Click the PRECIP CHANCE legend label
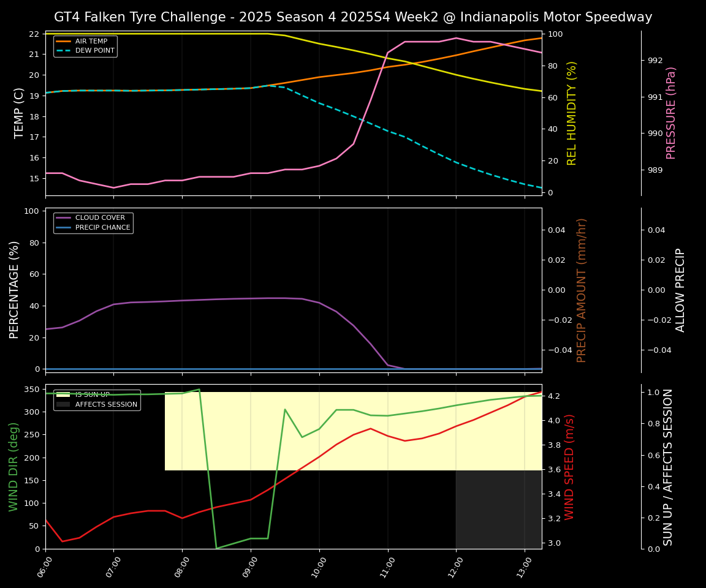706x588 pixels. (102, 227)
